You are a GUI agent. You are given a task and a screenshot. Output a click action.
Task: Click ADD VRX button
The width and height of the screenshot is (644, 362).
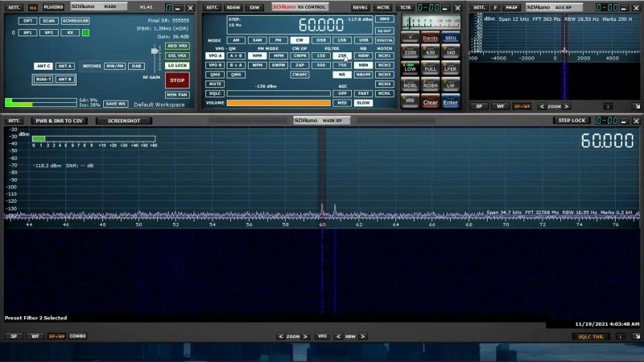177,46
